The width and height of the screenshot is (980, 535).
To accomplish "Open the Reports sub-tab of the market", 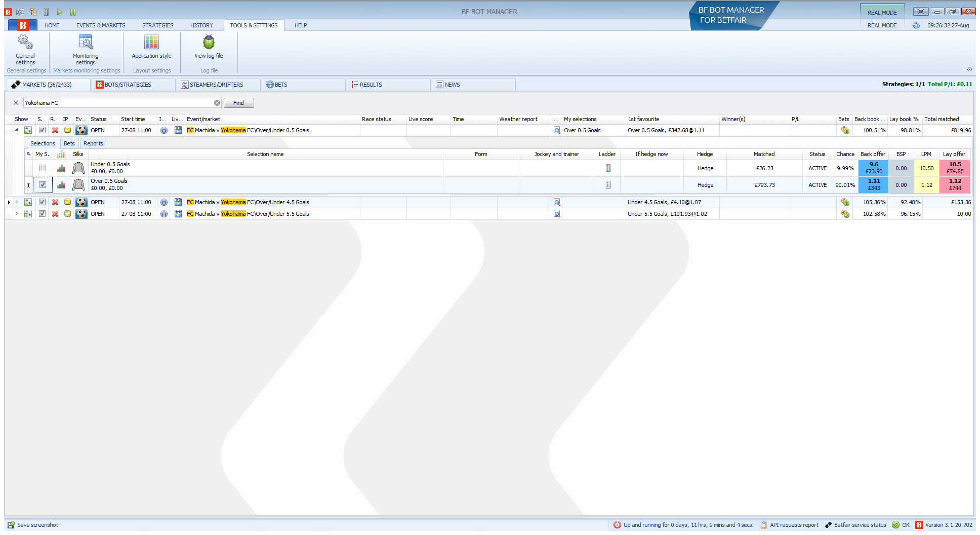I will [93, 143].
